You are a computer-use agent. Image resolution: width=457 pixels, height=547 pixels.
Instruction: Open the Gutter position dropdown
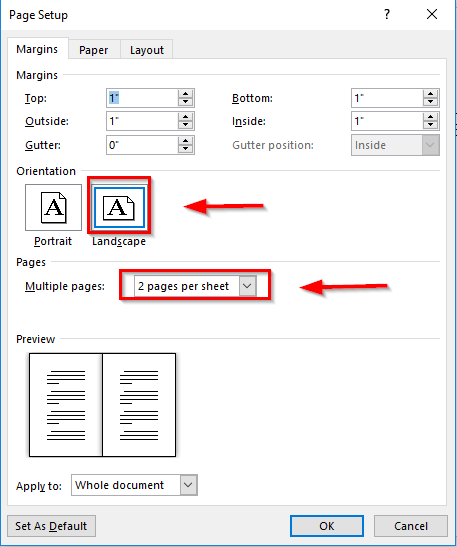coord(395,145)
